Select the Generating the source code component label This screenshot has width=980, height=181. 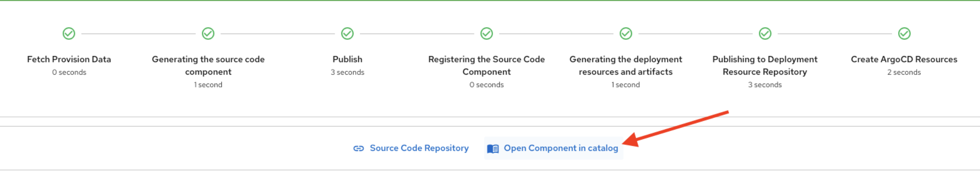[x=208, y=65]
